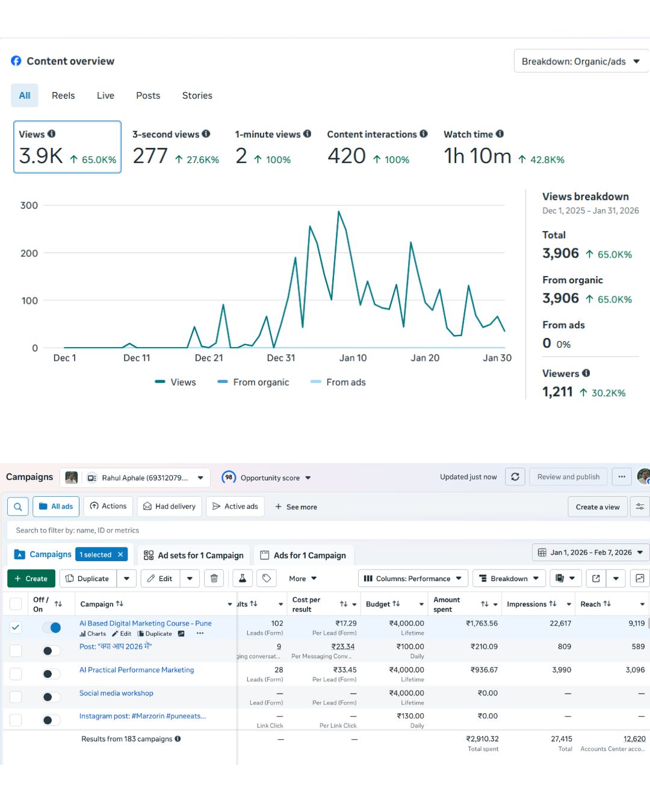Click the Opportunity score indicator
650x812 pixels.
click(266, 478)
